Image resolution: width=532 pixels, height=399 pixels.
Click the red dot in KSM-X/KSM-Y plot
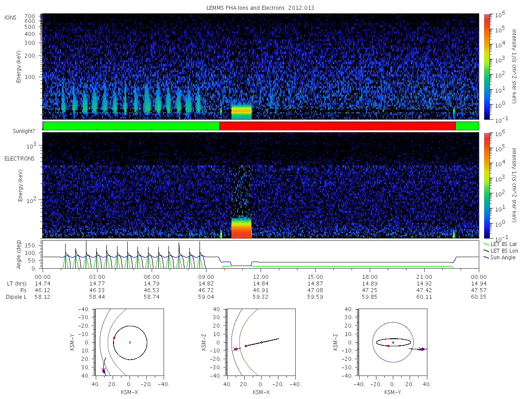tap(114, 338)
